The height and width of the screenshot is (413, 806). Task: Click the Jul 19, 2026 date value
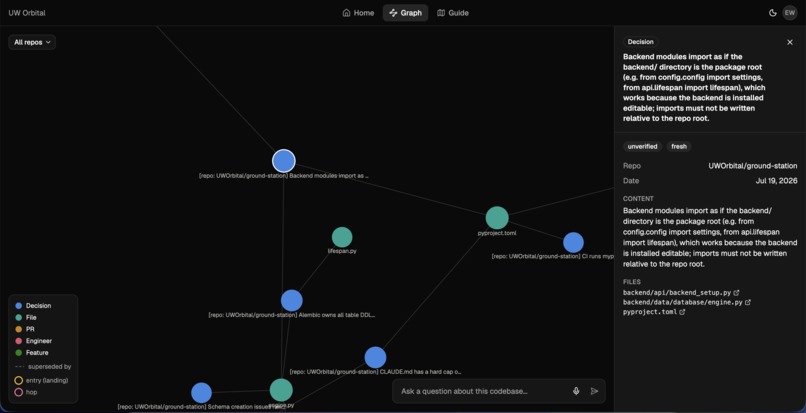coord(776,181)
